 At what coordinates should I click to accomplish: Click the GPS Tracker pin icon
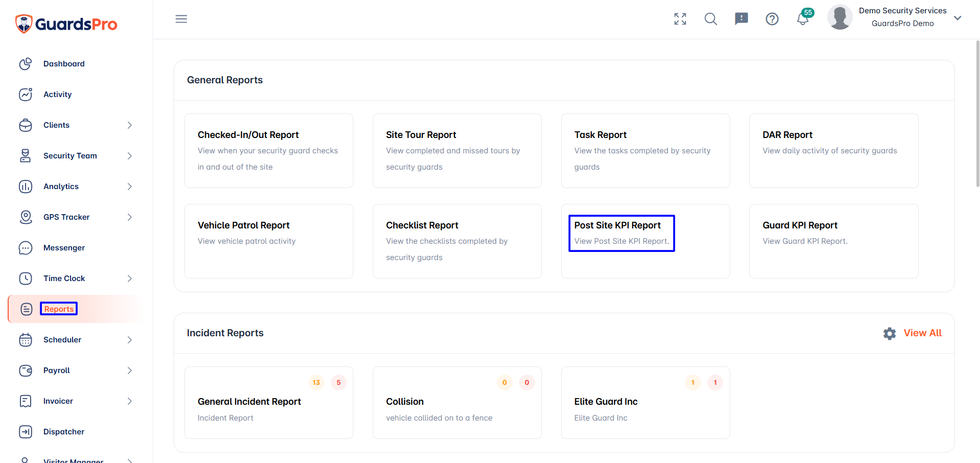tap(26, 217)
